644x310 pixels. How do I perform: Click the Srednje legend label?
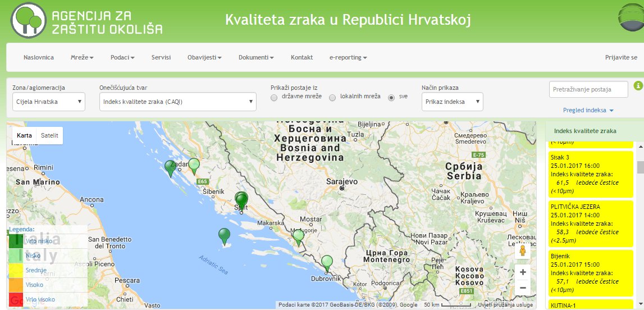[36, 270]
